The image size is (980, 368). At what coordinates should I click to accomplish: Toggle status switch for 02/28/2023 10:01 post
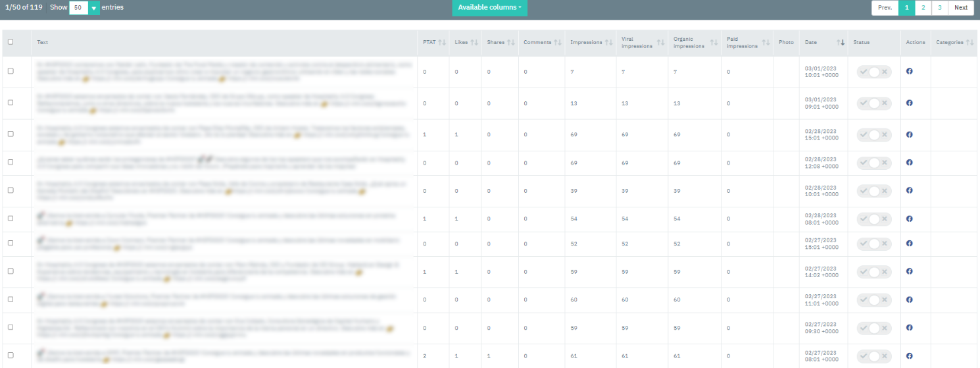873,191
